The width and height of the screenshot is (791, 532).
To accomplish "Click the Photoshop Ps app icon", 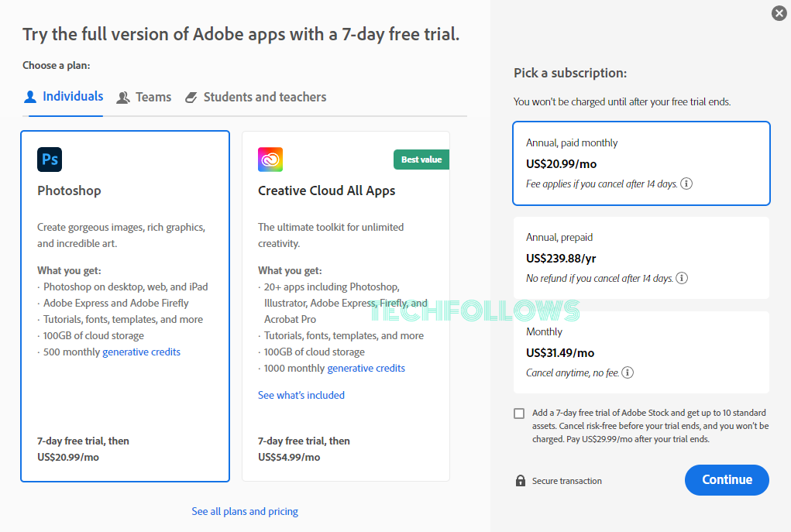I will tap(50, 160).
